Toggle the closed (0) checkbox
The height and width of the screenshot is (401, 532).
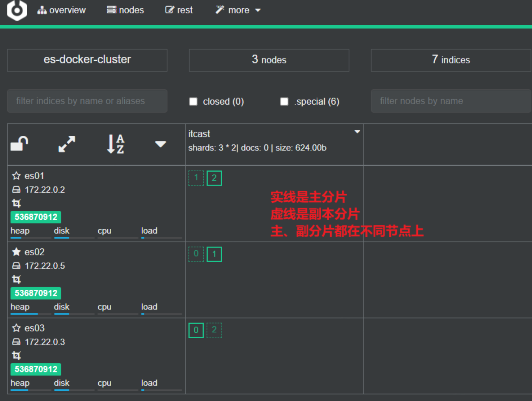click(x=193, y=101)
